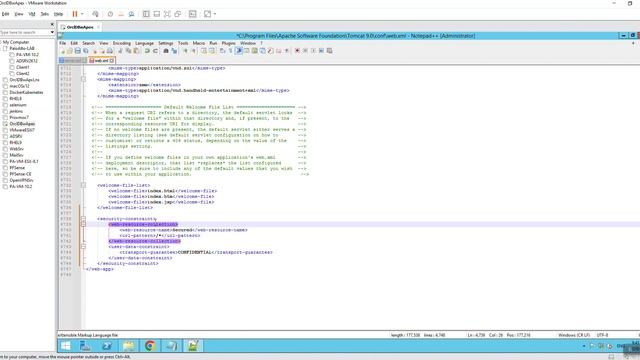Click the Paste icon in Notepad++ toolbar
The height and width of the screenshot is (360, 640).
[x=136, y=51]
